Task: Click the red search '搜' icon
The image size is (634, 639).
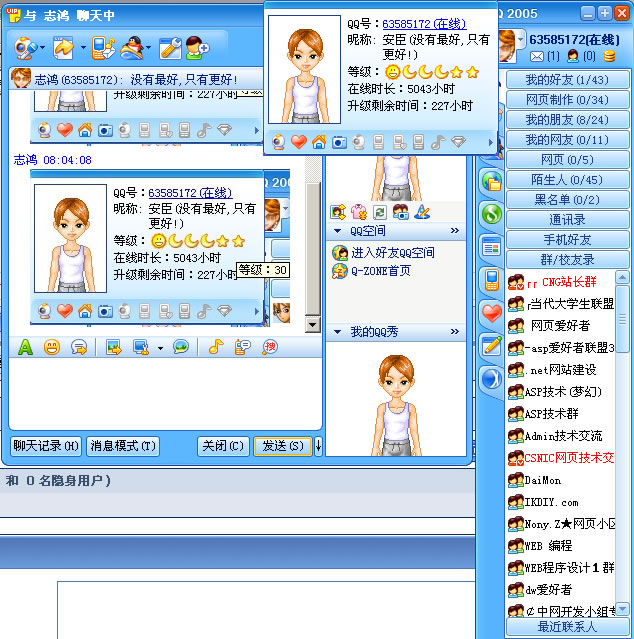Action: click(x=270, y=347)
